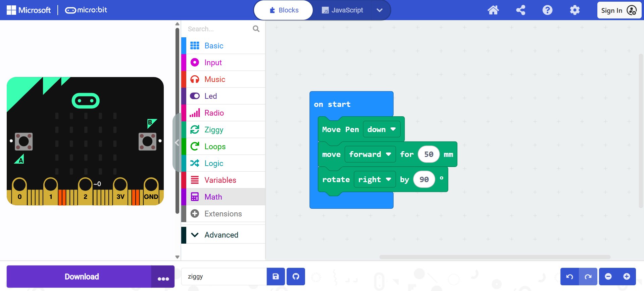The image size is (644, 291).
Task: Collapse the simulator panel
Action: click(177, 143)
